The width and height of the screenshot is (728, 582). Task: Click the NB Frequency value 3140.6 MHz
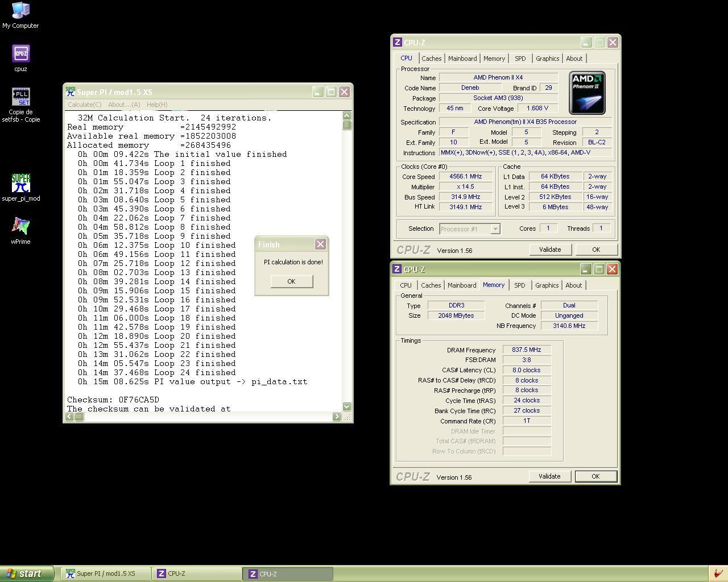pyautogui.click(x=569, y=326)
